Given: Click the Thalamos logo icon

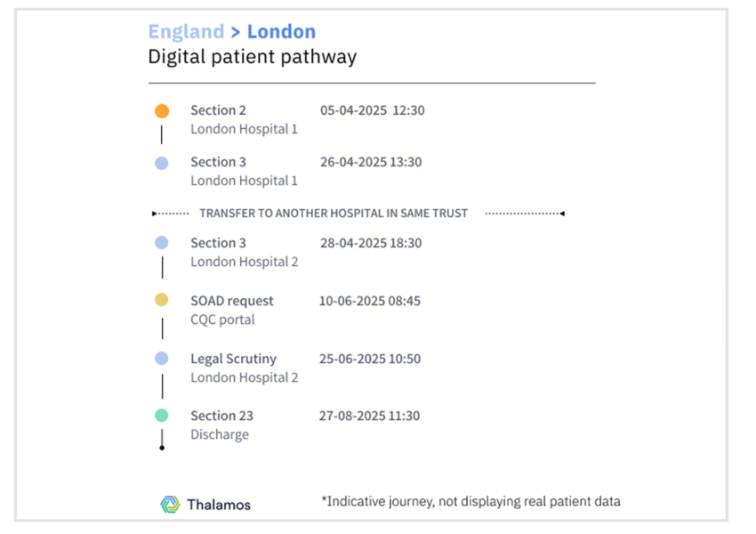Looking at the screenshot, I should tap(170, 505).
